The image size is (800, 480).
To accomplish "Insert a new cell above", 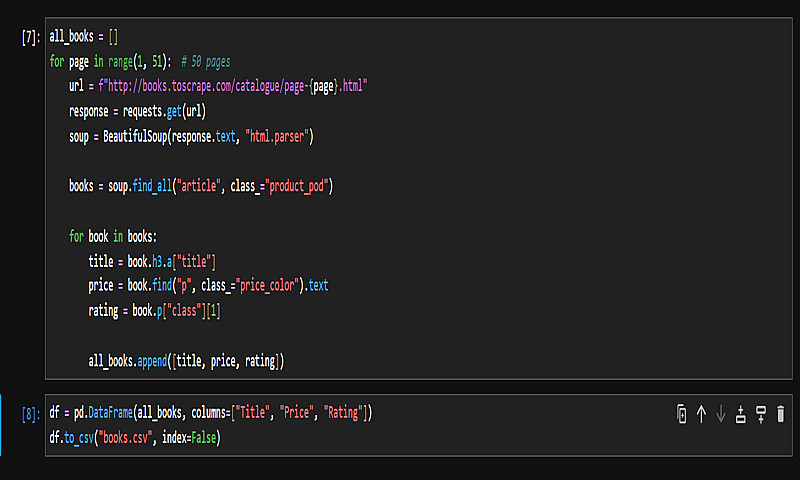I will (741, 414).
